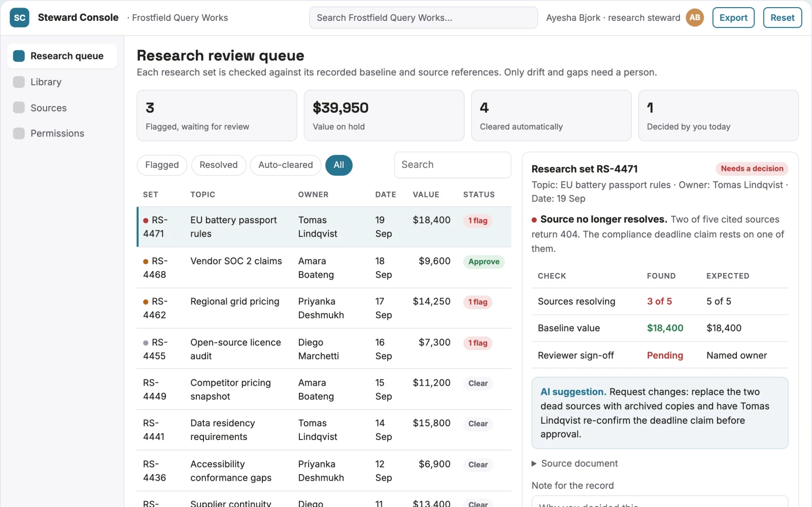Click the SC Steward Console logo

point(19,18)
